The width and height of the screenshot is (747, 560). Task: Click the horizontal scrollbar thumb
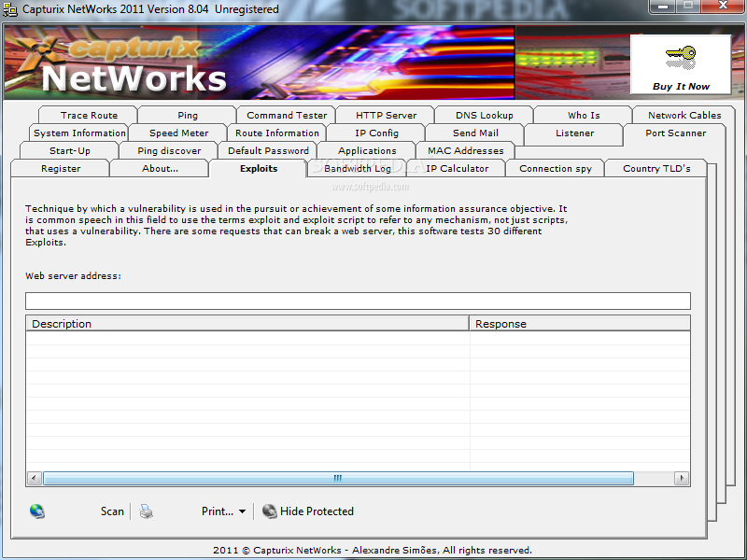338,478
